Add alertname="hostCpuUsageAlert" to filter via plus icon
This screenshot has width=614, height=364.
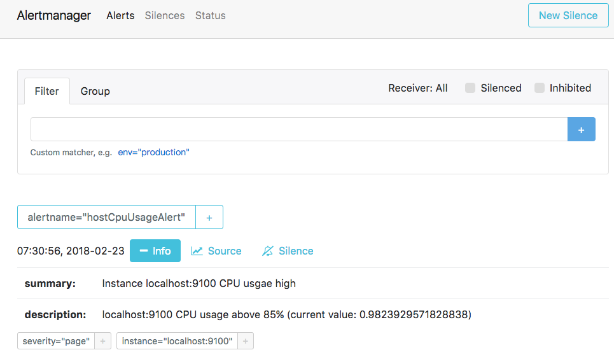pyautogui.click(x=209, y=217)
